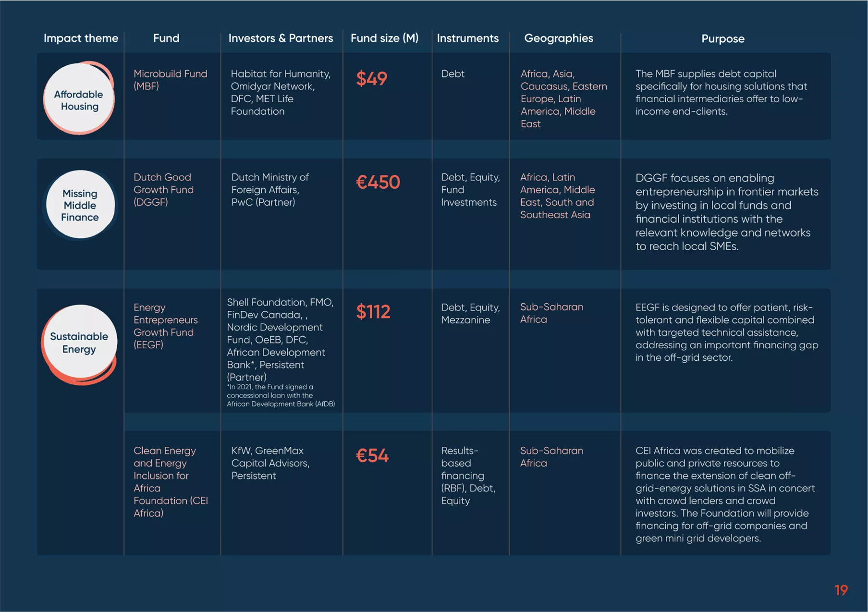Select the Investors & Partners column header
This screenshot has width=868, height=612.
pos(281,38)
